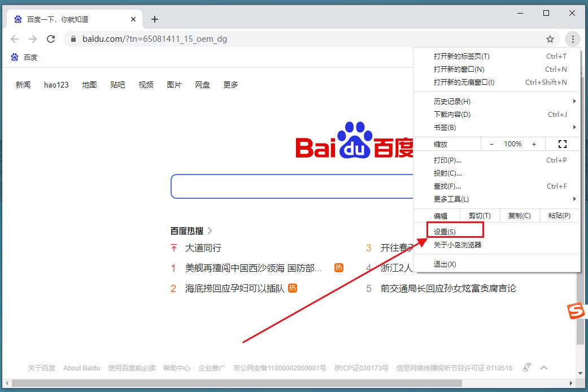
Task: Open hot search 前交通局长回应孙女炫富贪腐言论
Action: coord(448,289)
